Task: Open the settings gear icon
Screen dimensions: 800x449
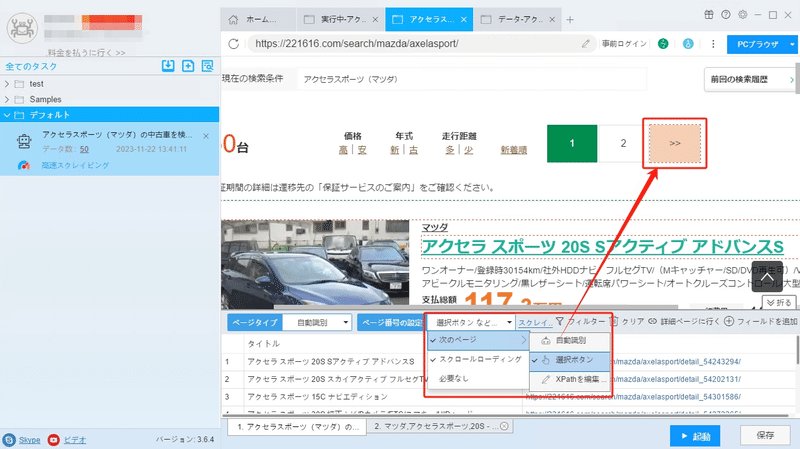Action: pos(742,15)
